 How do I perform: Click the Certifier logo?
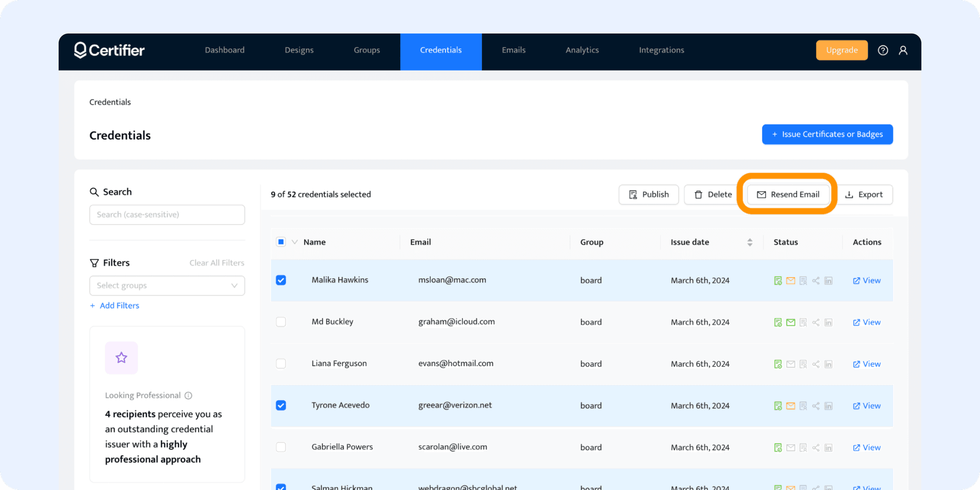pyautogui.click(x=109, y=50)
